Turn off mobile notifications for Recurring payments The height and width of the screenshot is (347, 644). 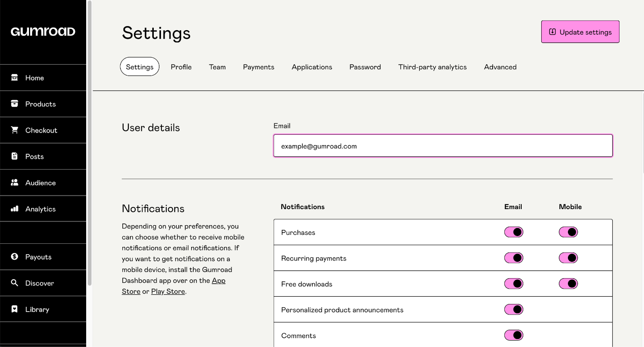568,258
